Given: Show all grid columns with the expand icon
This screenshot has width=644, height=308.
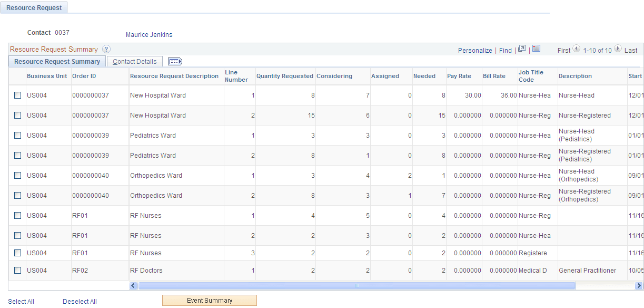Looking at the screenshot, I should pyautogui.click(x=174, y=62).
